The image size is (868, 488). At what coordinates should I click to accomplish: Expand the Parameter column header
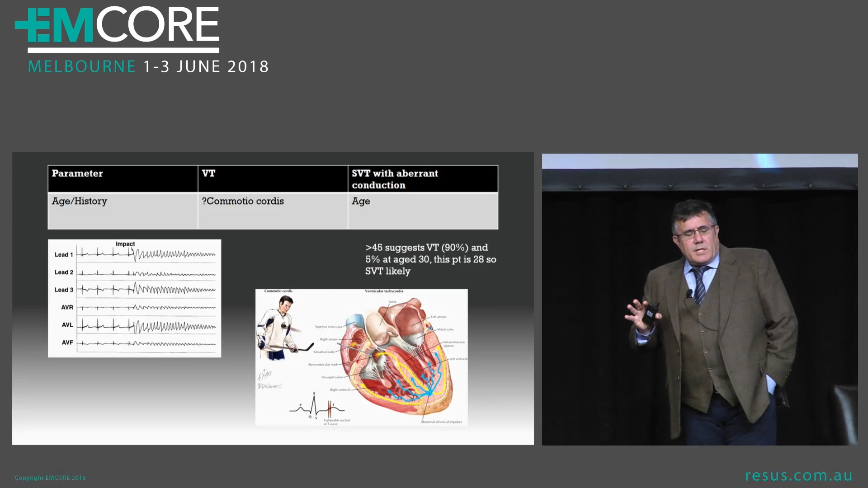[77, 173]
